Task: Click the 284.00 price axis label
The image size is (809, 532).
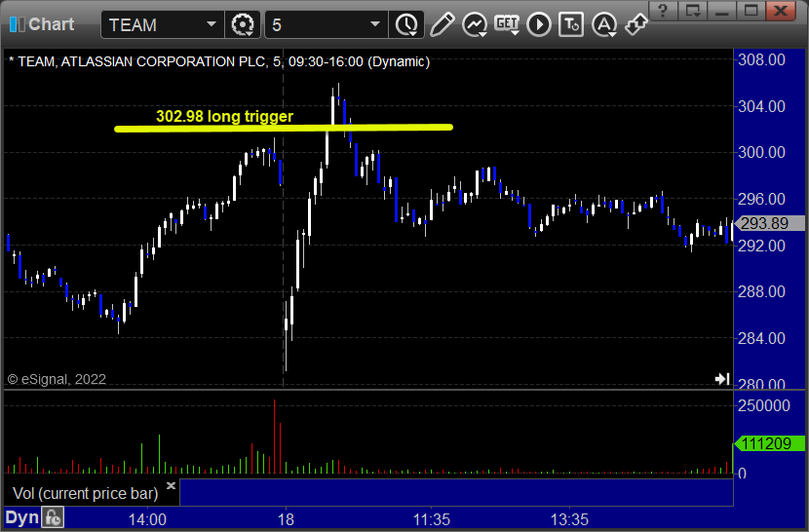Action: point(762,338)
